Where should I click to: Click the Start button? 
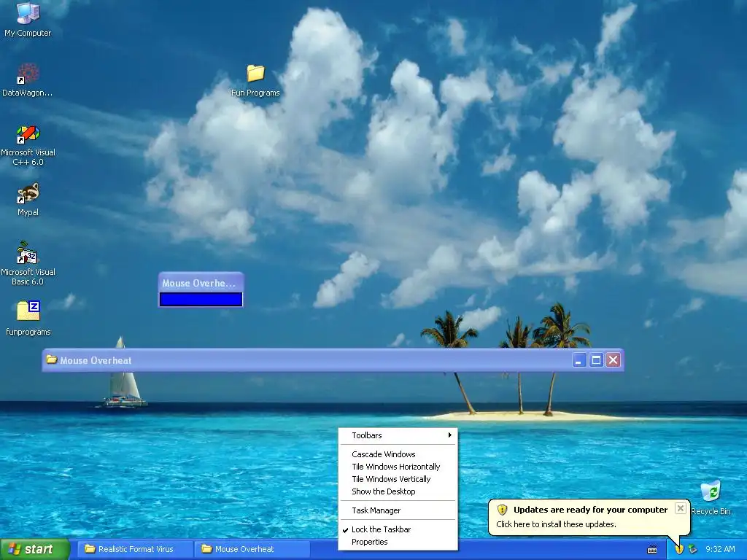point(34,550)
